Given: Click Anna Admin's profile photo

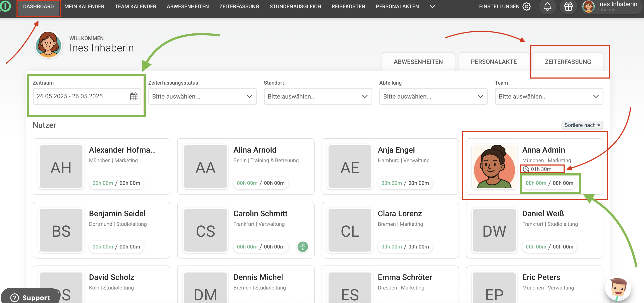Looking at the screenshot, I should pos(494,166).
